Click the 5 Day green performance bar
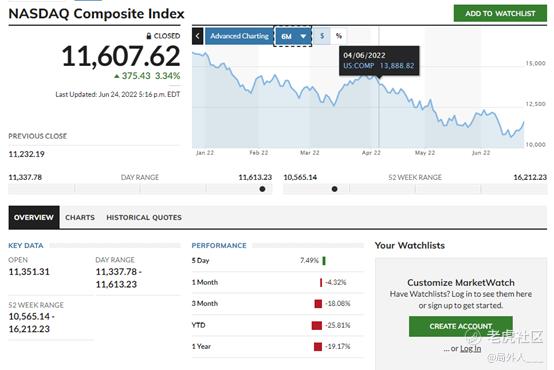554x370 pixels. [324, 261]
